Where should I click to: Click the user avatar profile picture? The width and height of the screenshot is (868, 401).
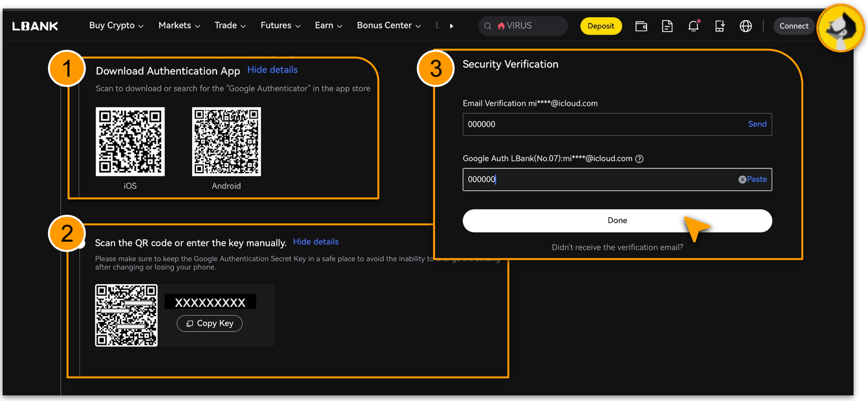tap(841, 28)
